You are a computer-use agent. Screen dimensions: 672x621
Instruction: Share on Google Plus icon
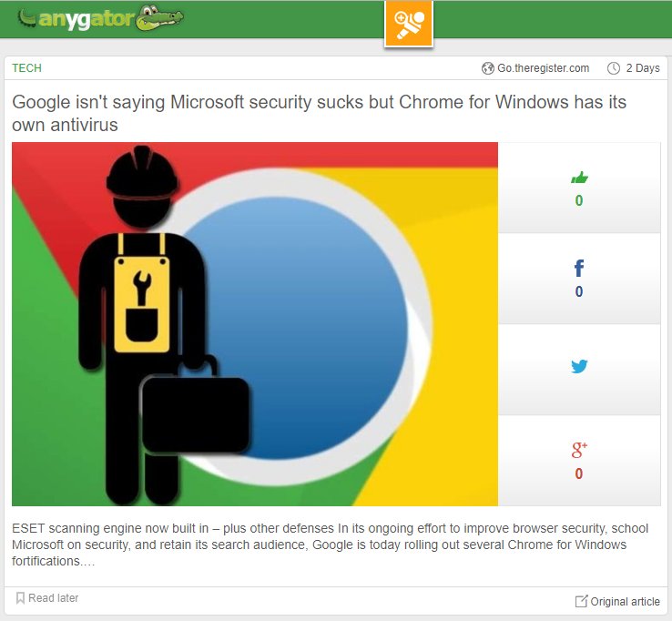(x=579, y=450)
